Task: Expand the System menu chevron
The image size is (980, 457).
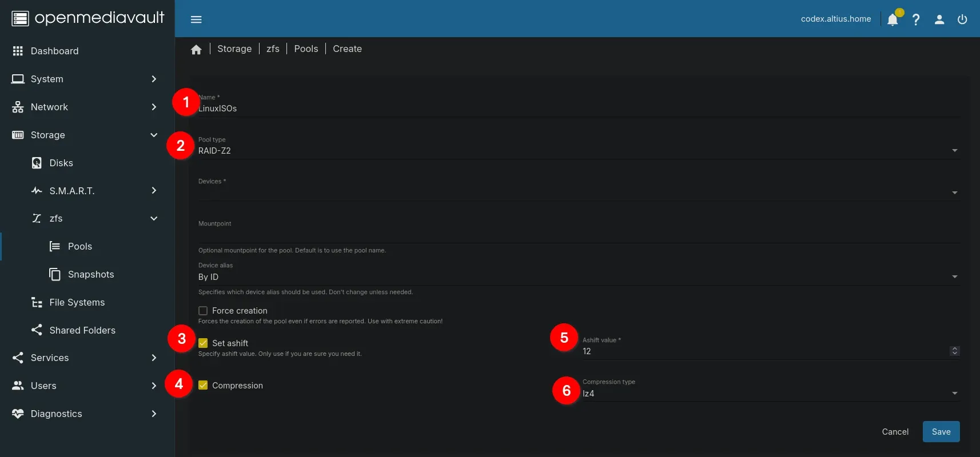Action: pos(154,79)
